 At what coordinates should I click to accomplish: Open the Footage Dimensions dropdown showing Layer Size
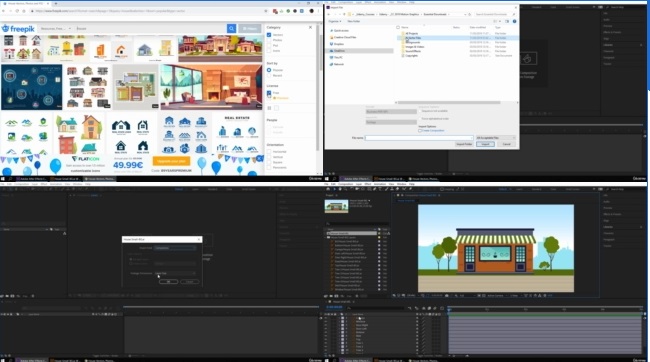(x=175, y=273)
